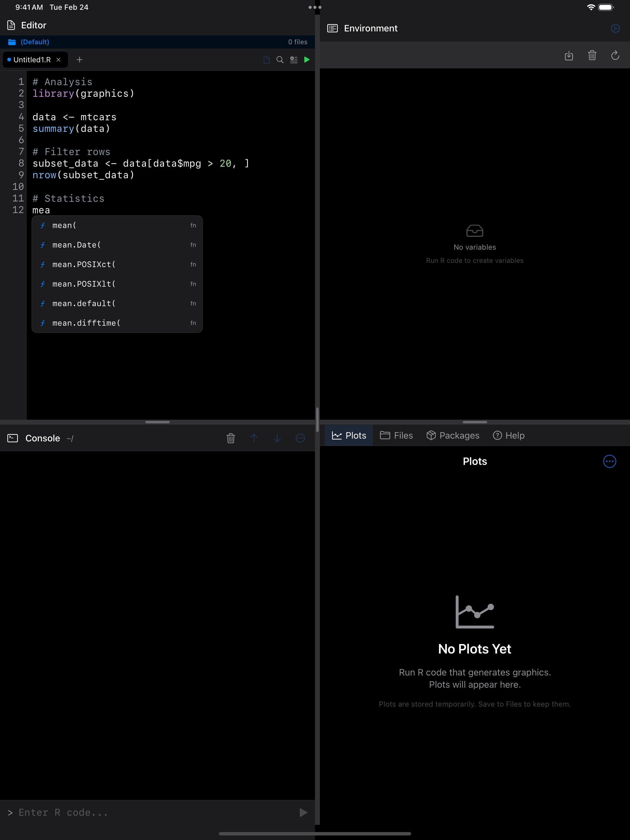Navigate to previous console command with up arrow
630x840 pixels.
click(x=254, y=438)
